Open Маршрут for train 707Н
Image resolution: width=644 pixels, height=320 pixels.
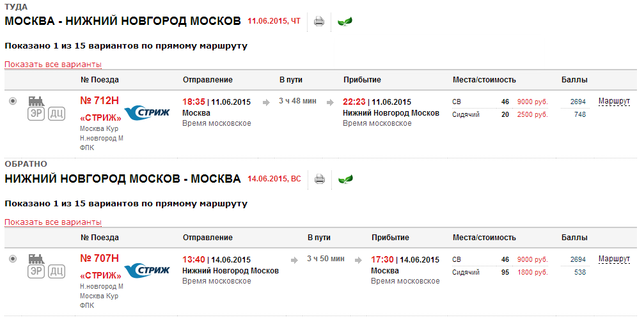[x=614, y=259]
